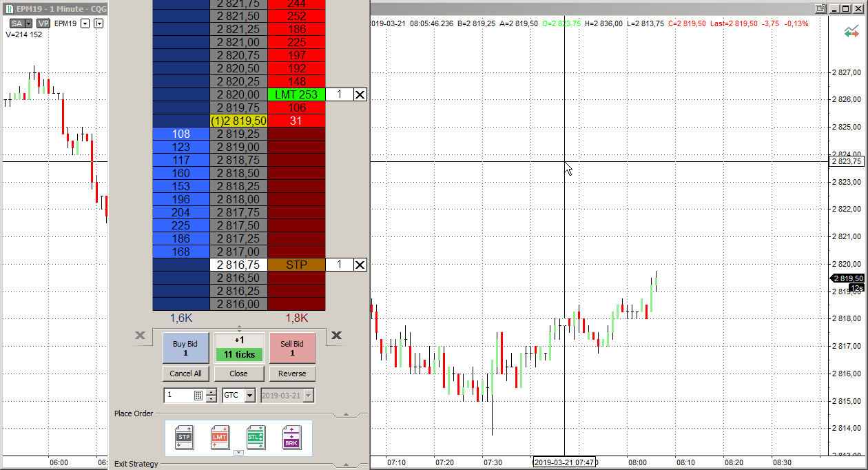This screenshot has width=868, height=470.
Task: Click ask size 148 at 2 820,25
Action: tap(296, 81)
